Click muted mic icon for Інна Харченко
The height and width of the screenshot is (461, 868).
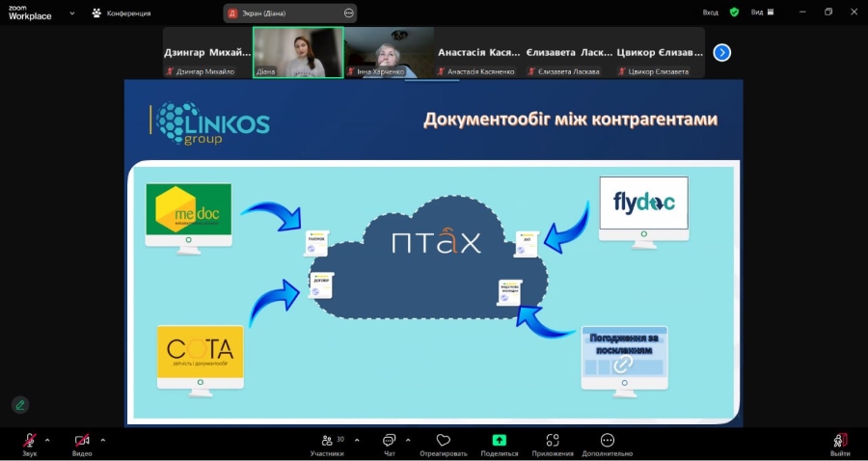pos(350,71)
